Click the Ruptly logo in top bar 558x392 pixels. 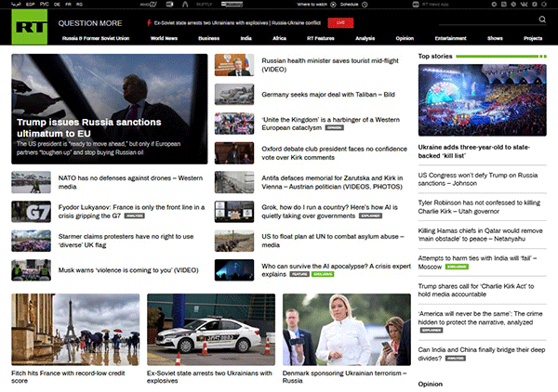(205, 5)
